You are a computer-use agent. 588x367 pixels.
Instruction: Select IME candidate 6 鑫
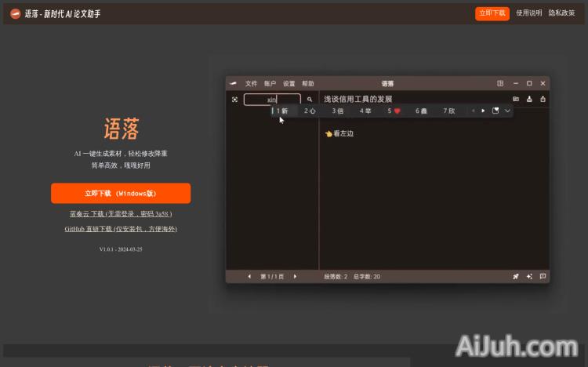click(x=421, y=111)
